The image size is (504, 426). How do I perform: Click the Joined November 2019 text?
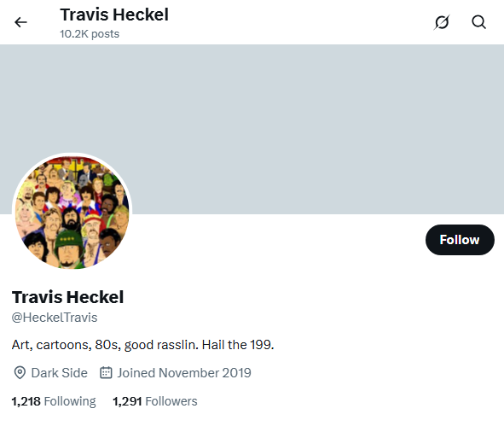(x=184, y=373)
